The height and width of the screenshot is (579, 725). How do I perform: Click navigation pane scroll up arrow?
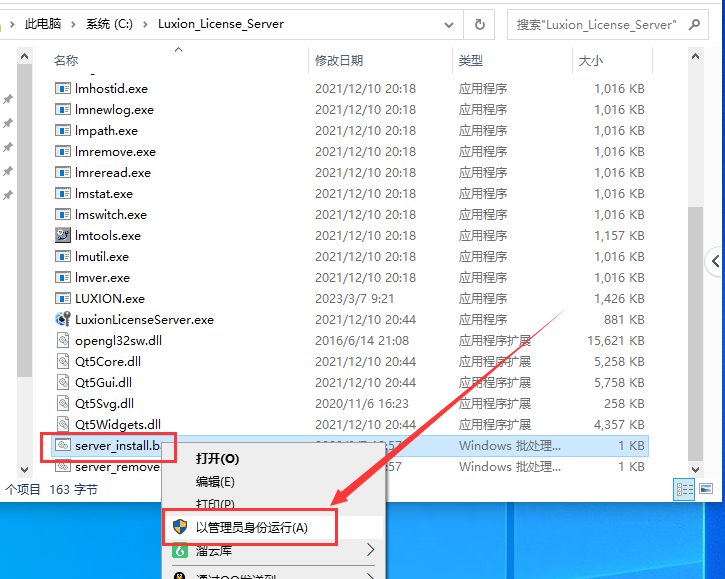[x=25, y=56]
